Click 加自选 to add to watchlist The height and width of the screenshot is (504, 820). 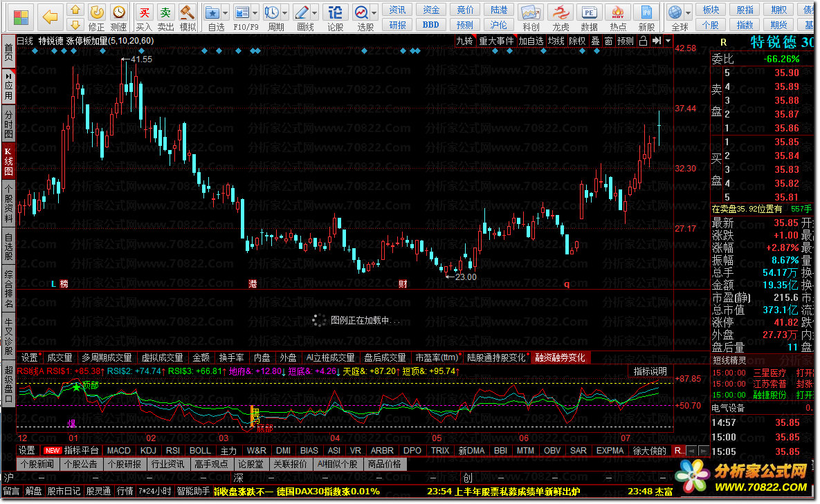531,41
